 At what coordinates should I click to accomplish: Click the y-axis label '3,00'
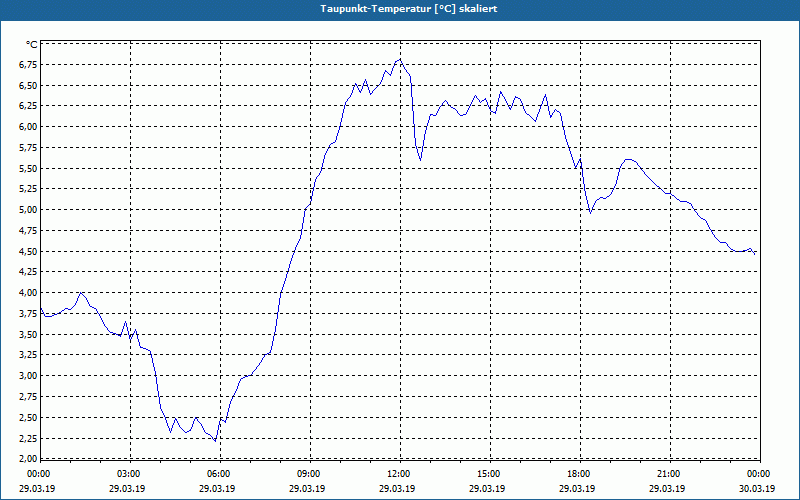[29, 376]
